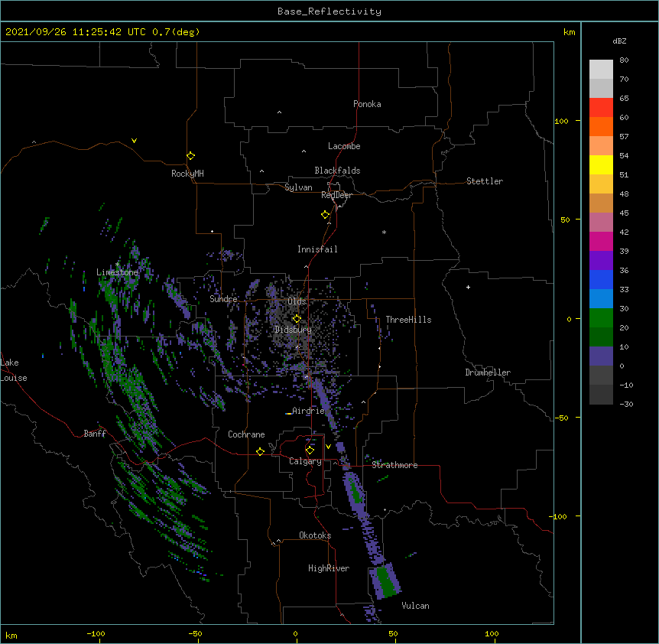Image resolution: width=659 pixels, height=644 pixels.
Task: Click the white plus marker north of Drumheller
Action: tap(468, 287)
